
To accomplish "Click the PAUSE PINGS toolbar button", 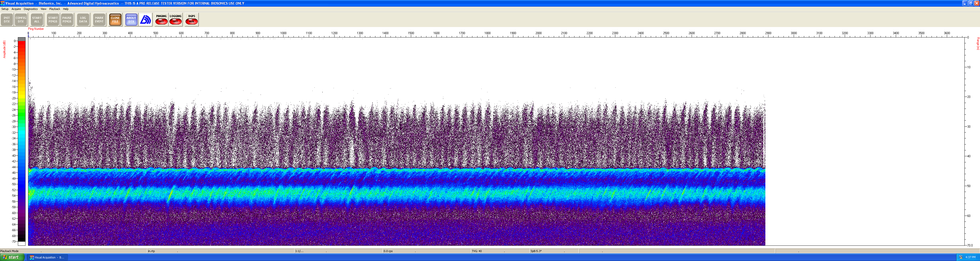I will [x=67, y=20].
